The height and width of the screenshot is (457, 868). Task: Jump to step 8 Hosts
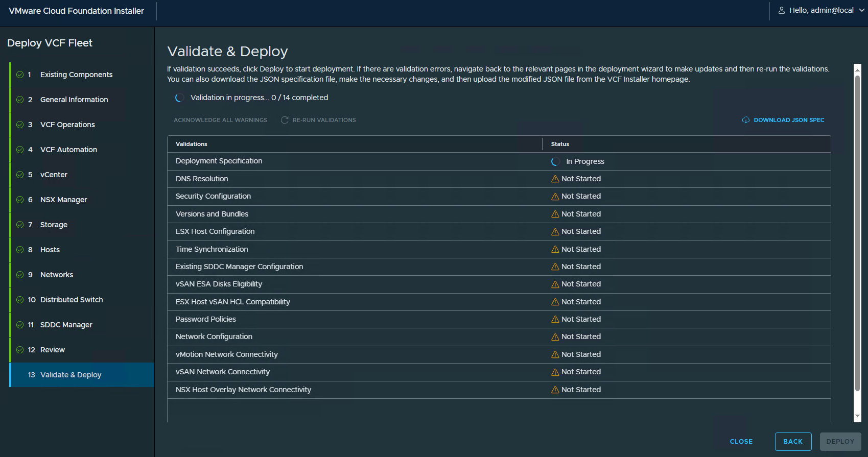pyautogui.click(x=82, y=250)
